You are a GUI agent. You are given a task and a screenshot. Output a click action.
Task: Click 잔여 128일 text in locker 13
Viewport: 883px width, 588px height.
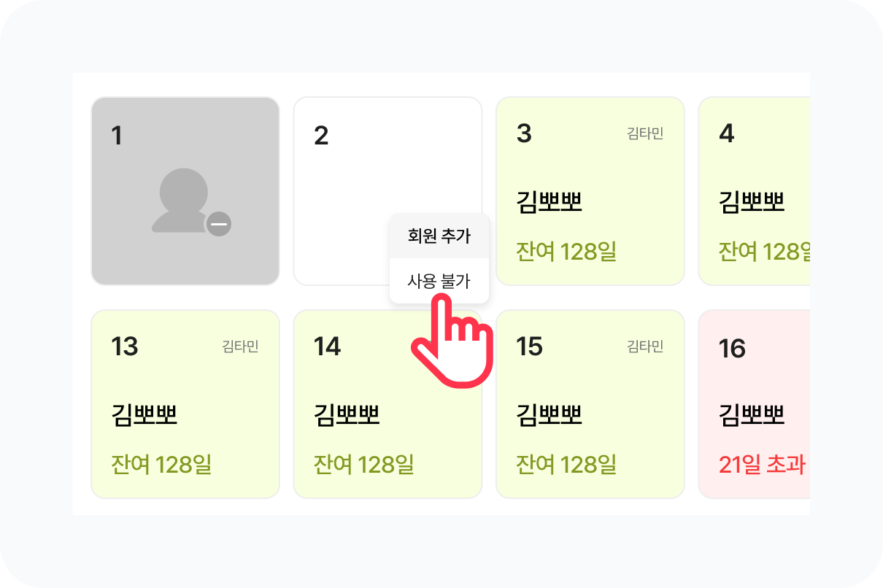(x=161, y=465)
